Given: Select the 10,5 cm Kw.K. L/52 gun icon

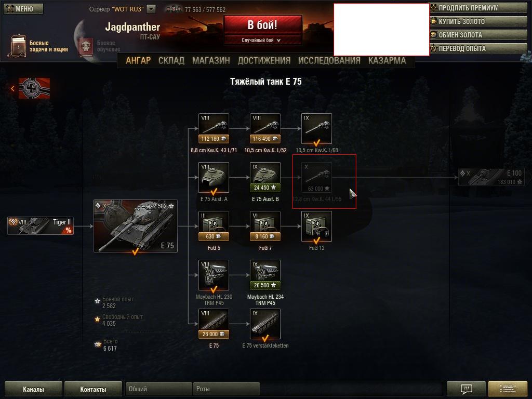Looking at the screenshot, I should pyautogui.click(x=265, y=129).
